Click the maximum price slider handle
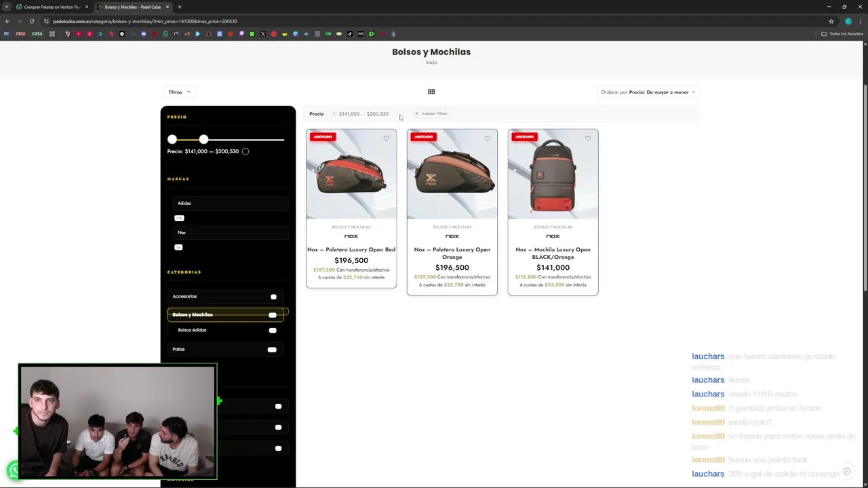868x488 pixels. coord(203,139)
